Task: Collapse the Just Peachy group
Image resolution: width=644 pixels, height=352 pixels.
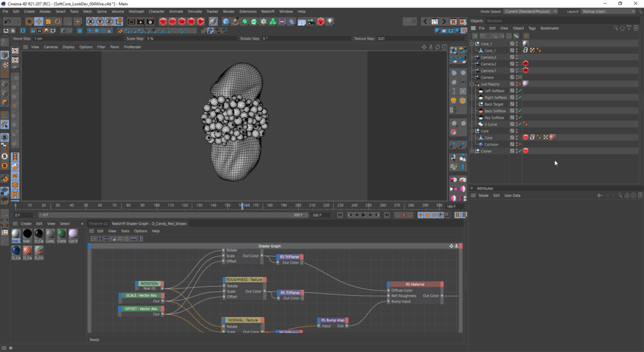Action: (472, 84)
